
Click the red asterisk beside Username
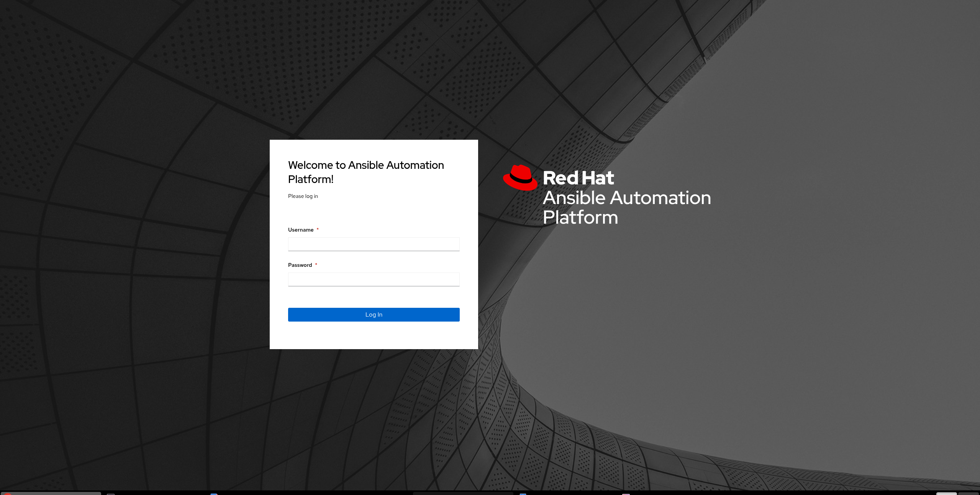318,229
